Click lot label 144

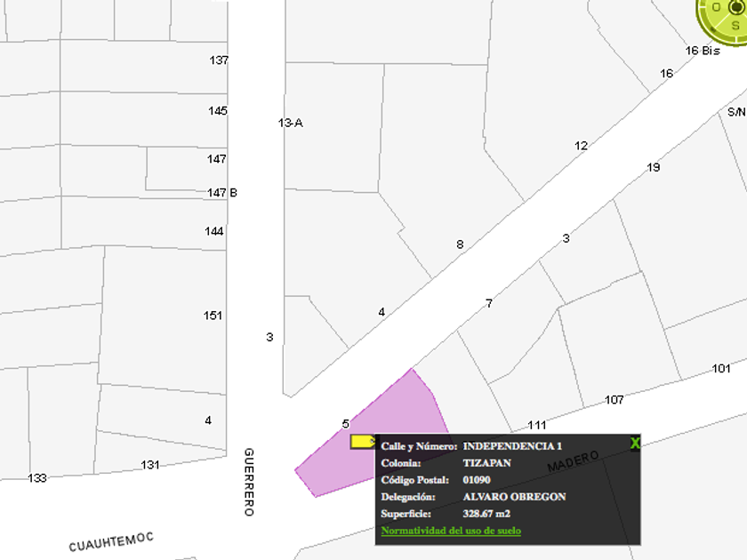pos(214,231)
